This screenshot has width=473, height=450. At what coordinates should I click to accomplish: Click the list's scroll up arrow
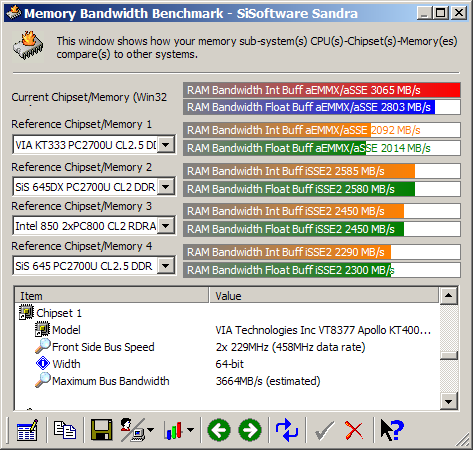(448, 295)
